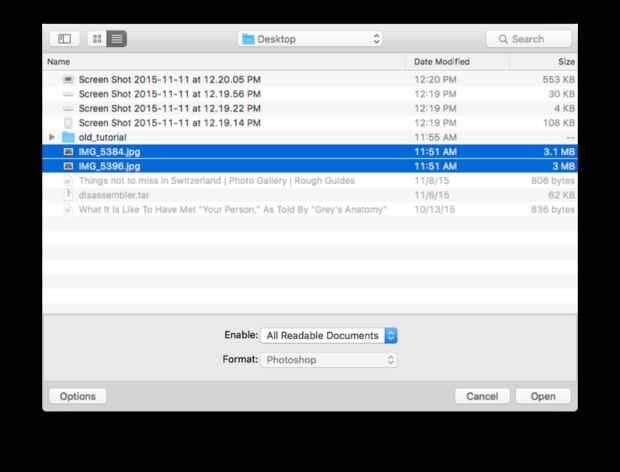Switch to list view
Screen dimensions: 620x472
tap(117, 39)
